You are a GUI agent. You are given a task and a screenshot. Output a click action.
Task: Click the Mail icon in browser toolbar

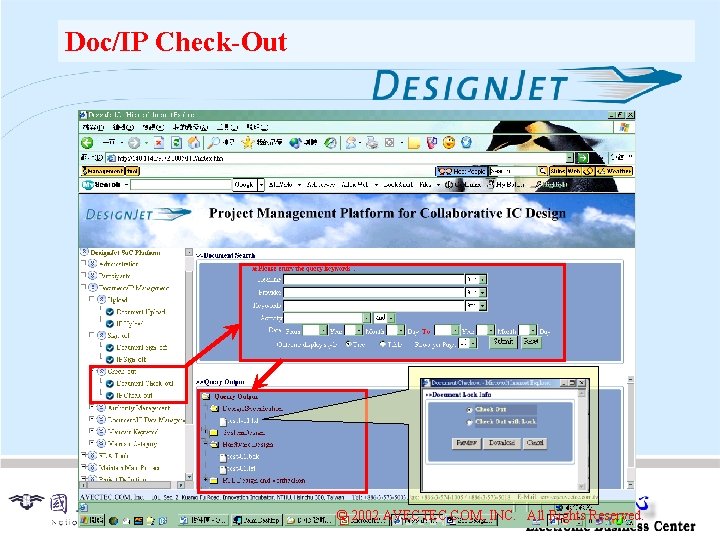(352, 143)
